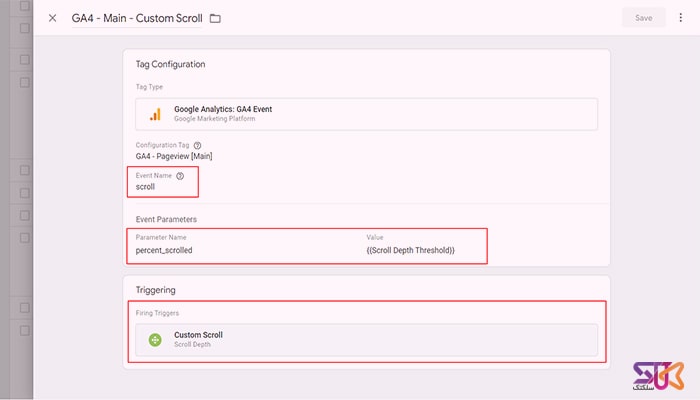Click the Google Analytics bar chart icon
Image resolution: width=700 pixels, height=400 pixels.
point(155,114)
